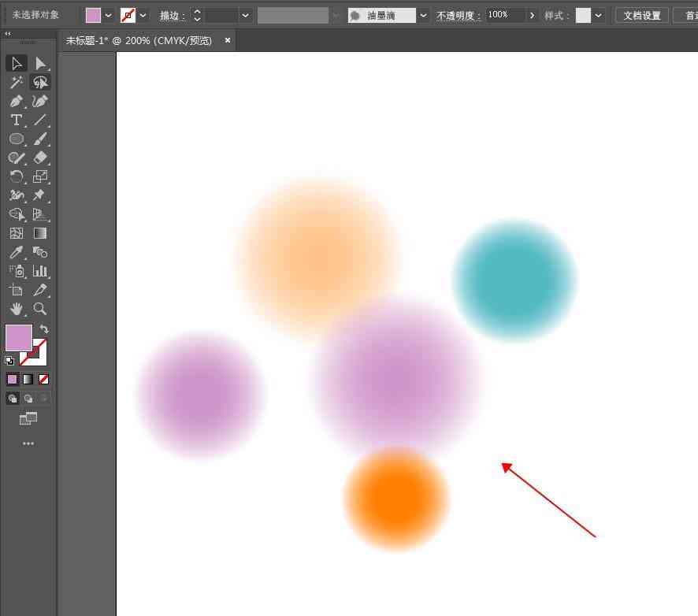Activate the Lasso tool
Screen dimensions: 698x616
click(x=40, y=83)
